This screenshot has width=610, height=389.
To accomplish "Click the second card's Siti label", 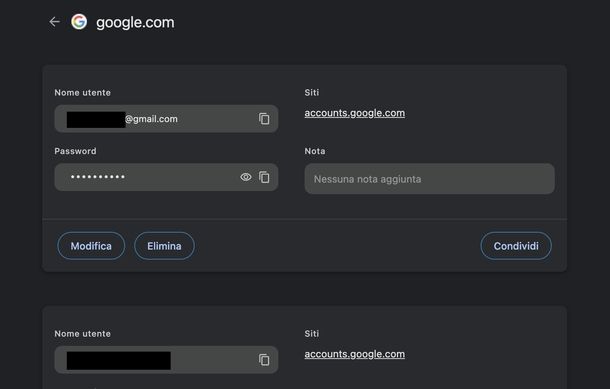I will (312, 334).
